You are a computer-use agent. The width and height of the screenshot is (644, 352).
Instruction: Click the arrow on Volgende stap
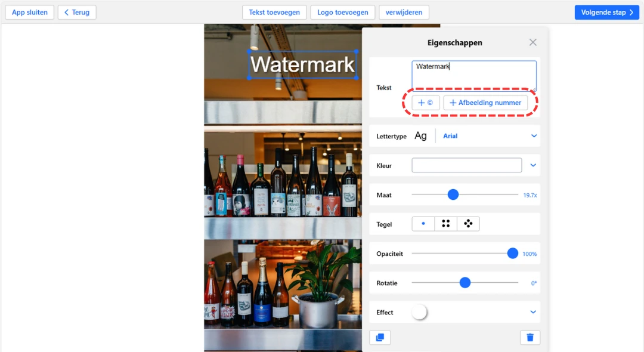tap(631, 12)
